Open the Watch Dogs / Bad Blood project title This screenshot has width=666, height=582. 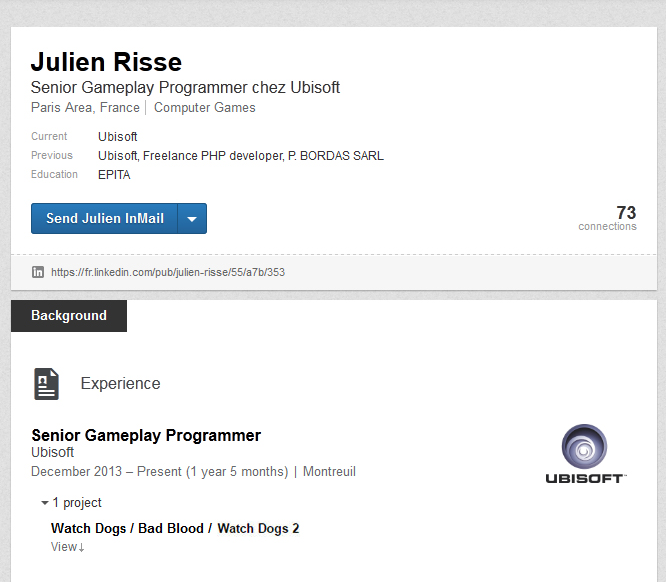(175, 528)
